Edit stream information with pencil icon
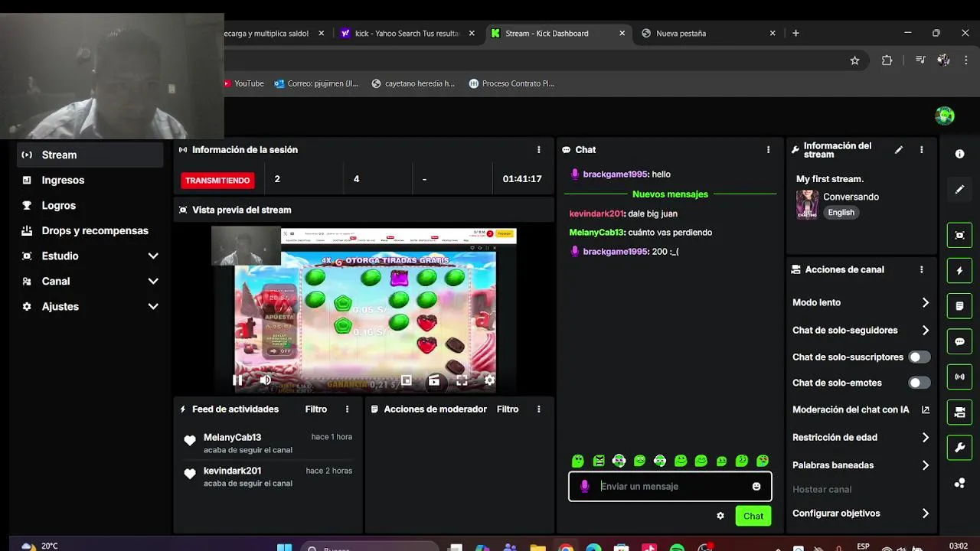980x551 pixels. pyautogui.click(x=899, y=150)
